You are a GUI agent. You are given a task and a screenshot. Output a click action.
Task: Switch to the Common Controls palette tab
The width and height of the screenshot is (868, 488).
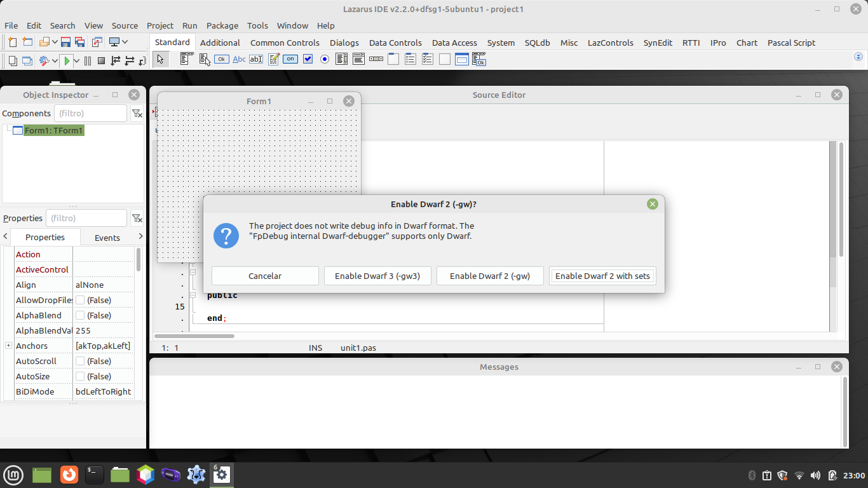coord(285,43)
